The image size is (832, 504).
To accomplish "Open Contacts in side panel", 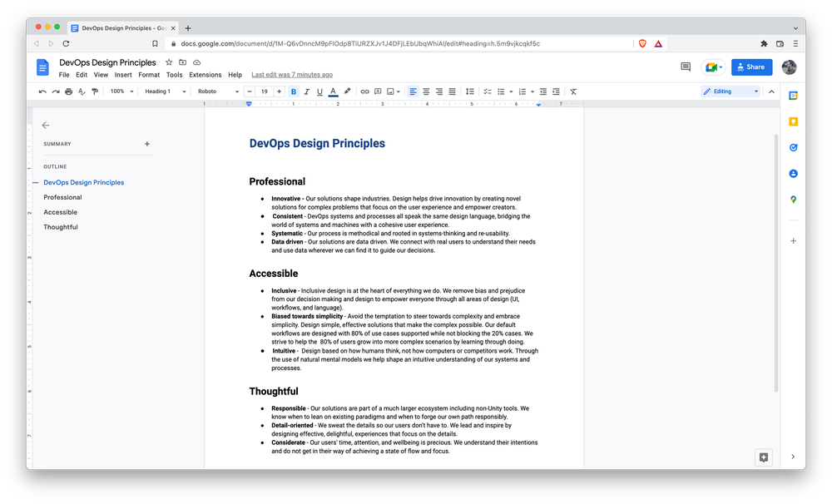I will (x=793, y=174).
